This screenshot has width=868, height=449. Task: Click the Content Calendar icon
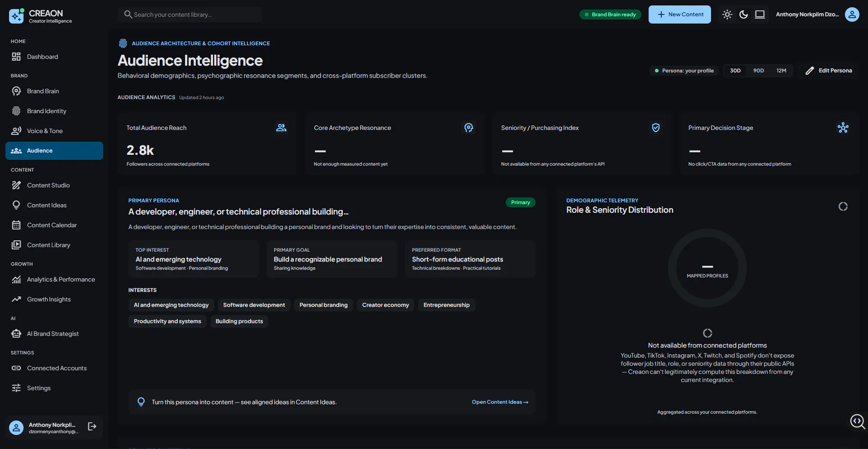(x=16, y=225)
